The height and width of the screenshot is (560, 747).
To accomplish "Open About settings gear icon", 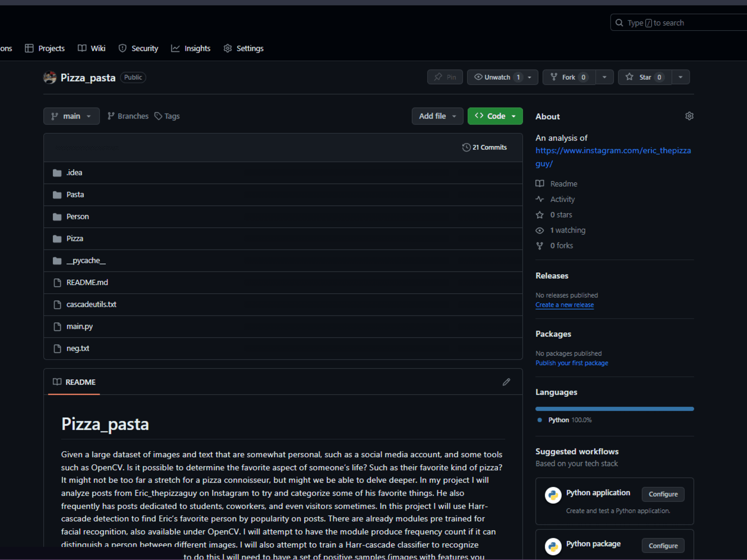I will pyautogui.click(x=689, y=116).
